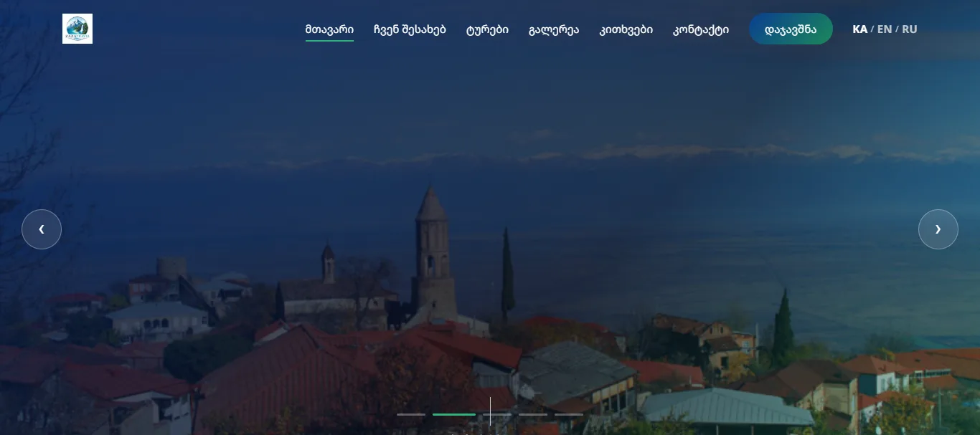Viewport: 980px width, 435px height.
Task: Switch language to RU
Action: click(x=910, y=29)
